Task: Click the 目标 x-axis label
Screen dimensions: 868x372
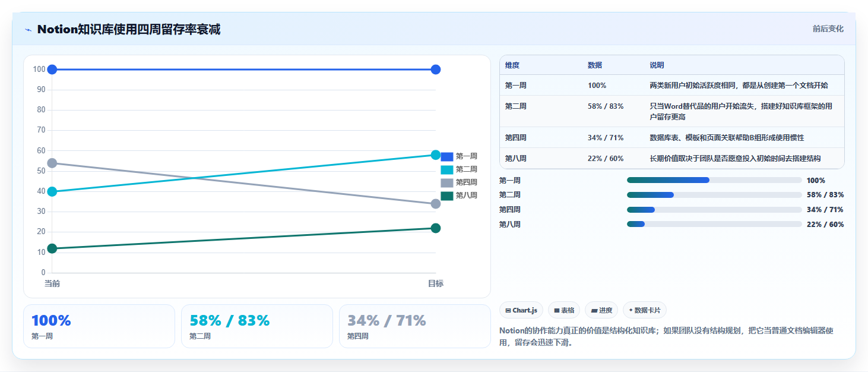Action: (x=435, y=284)
